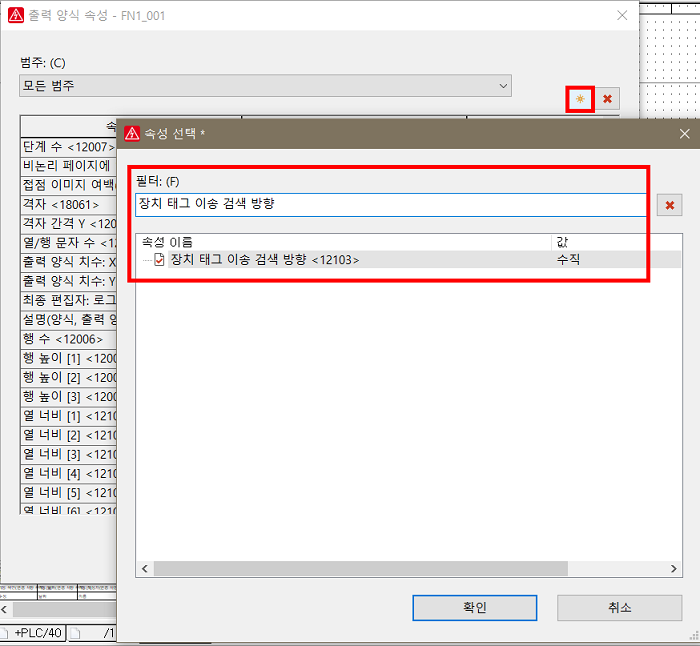Select the 설명(양식, 출력 row
The height and width of the screenshot is (646, 700).
click(x=69, y=320)
